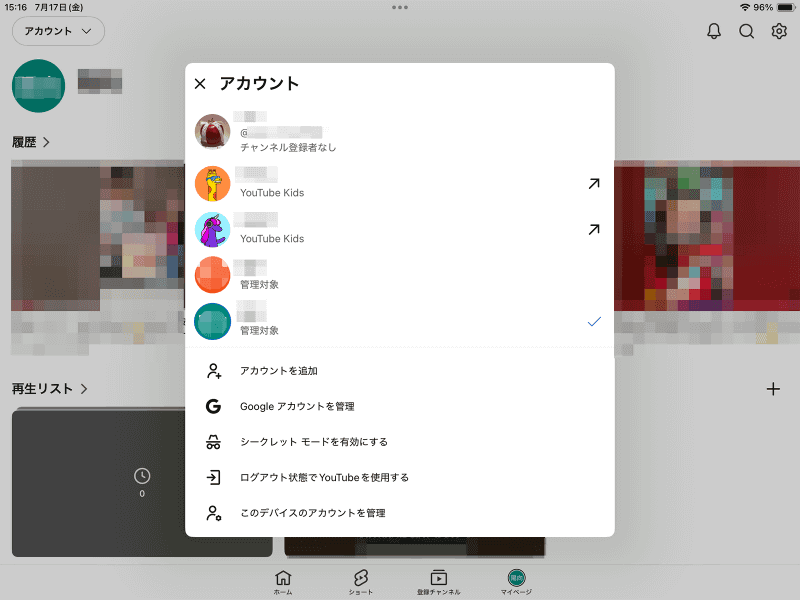Go to ホーム tab
This screenshot has width=800, height=600.
283,582
